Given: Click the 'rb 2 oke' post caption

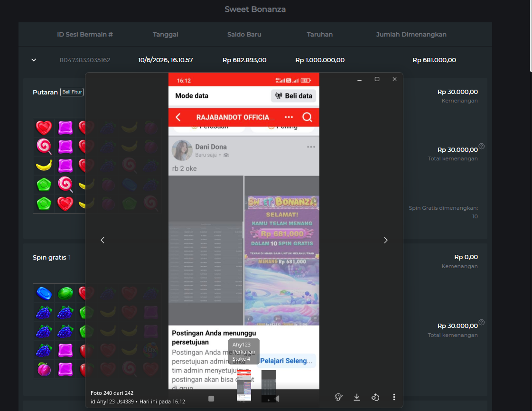Looking at the screenshot, I should click(x=184, y=168).
